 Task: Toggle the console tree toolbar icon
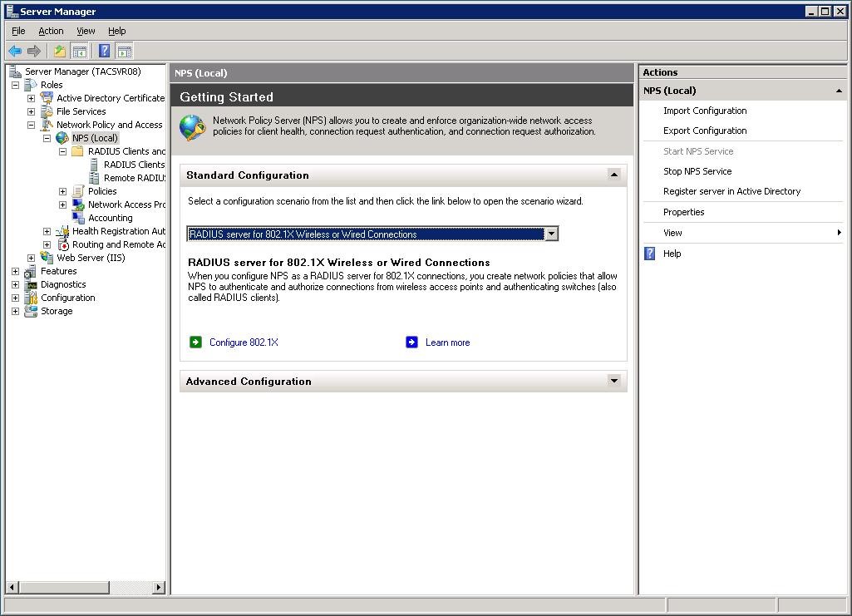point(78,51)
